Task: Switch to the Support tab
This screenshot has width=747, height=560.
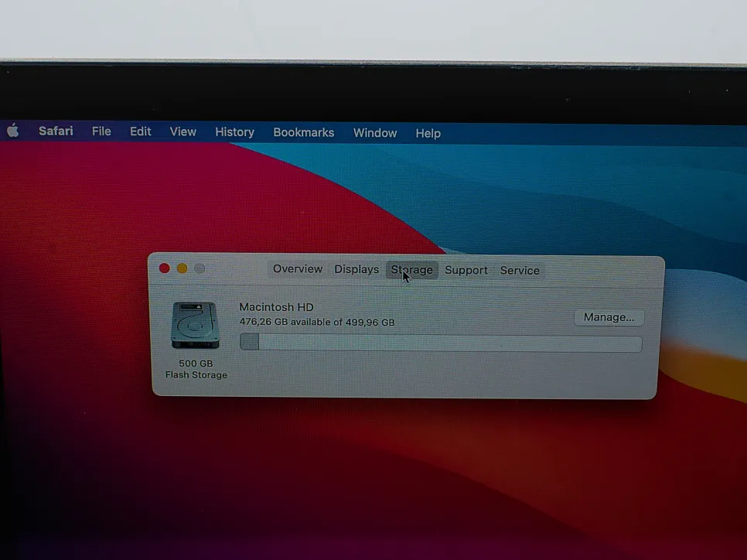Action: [466, 270]
